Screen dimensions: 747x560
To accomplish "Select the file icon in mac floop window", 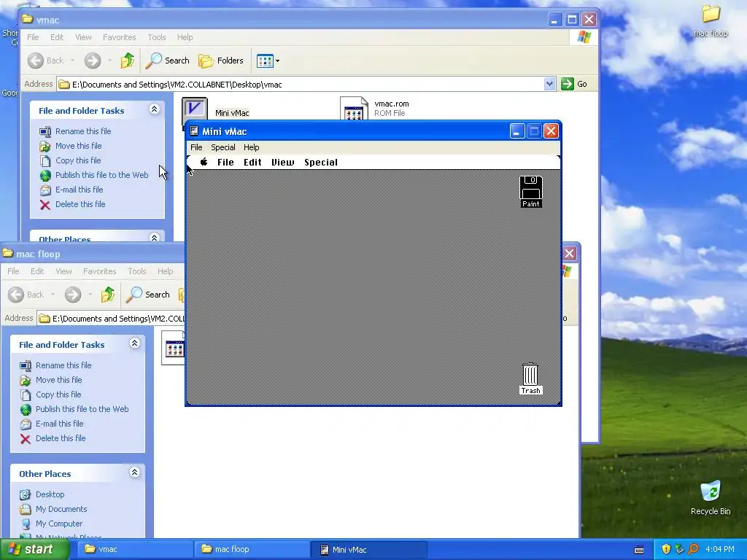I will (x=174, y=348).
